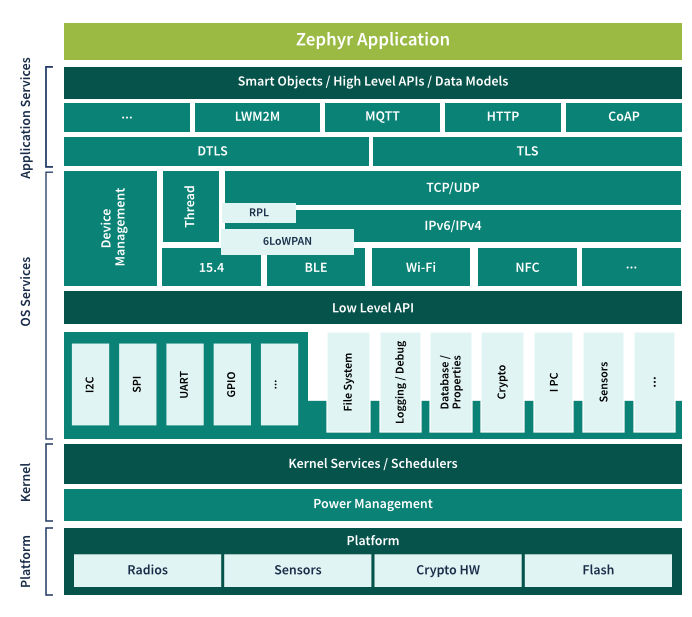Click the ellipsis box right of vertical Sensors

[654, 382]
